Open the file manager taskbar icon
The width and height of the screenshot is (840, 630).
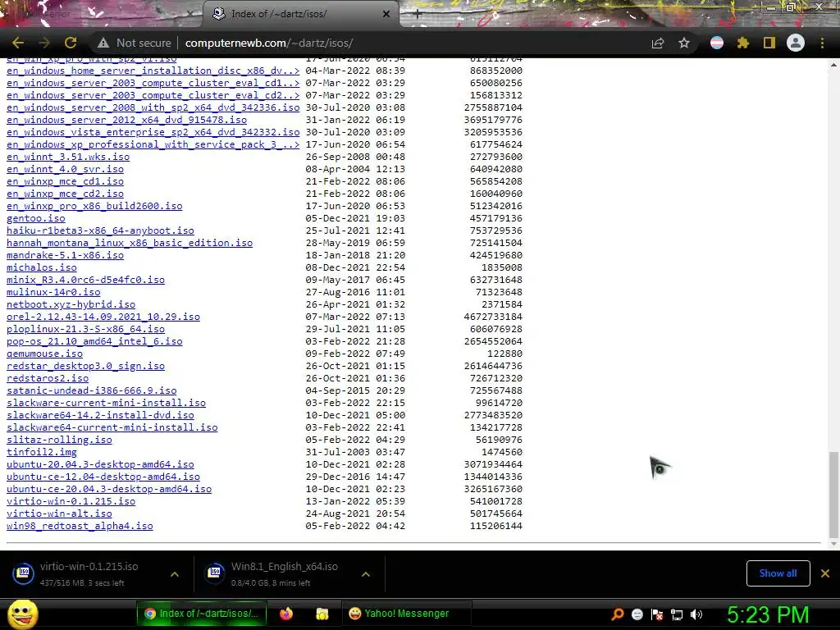(x=322, y=614)
